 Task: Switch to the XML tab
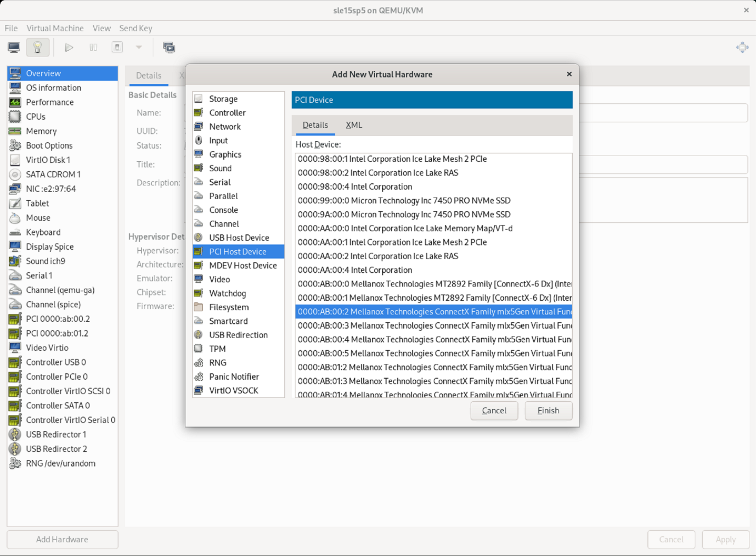[354, 125]
